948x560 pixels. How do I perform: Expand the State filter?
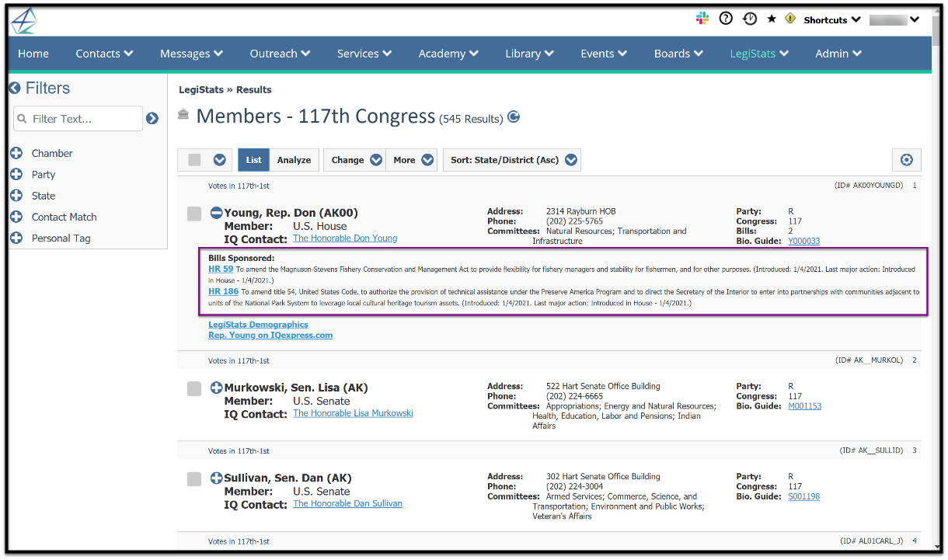pos(16,196)
